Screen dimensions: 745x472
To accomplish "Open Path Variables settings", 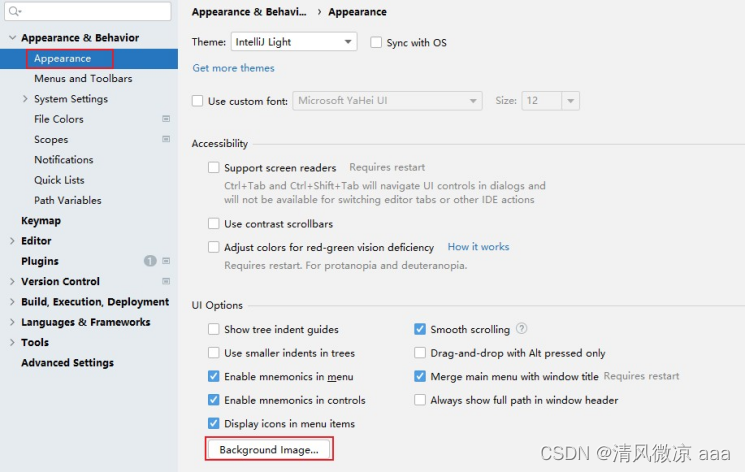I will 68,201.
